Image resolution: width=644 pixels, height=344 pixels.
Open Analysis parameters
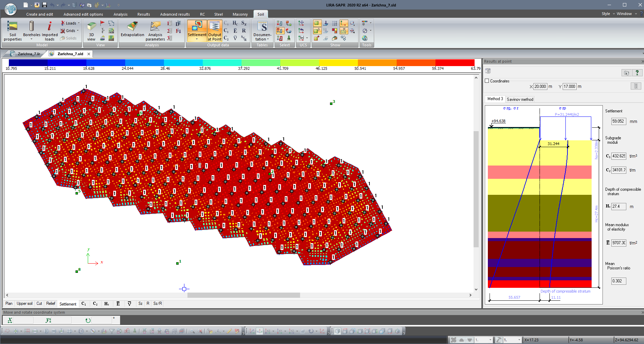click(x=155, y=31)
